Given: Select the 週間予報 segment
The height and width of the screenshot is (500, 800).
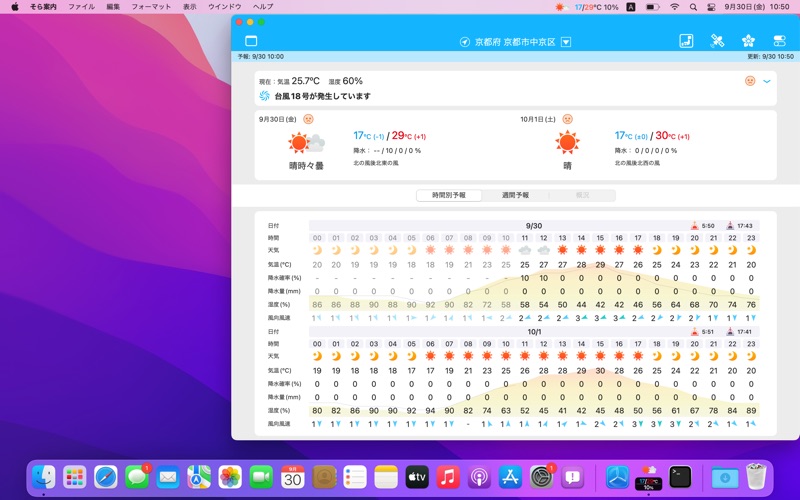Looking at the screenshot, I should pyautogui.click(x=515, y=195).
